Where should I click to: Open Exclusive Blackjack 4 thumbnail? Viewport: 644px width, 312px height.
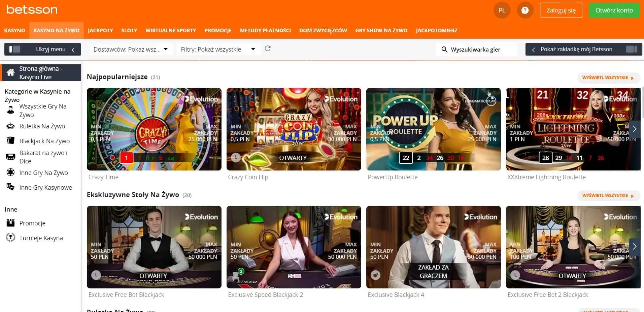tap(434, 247)
